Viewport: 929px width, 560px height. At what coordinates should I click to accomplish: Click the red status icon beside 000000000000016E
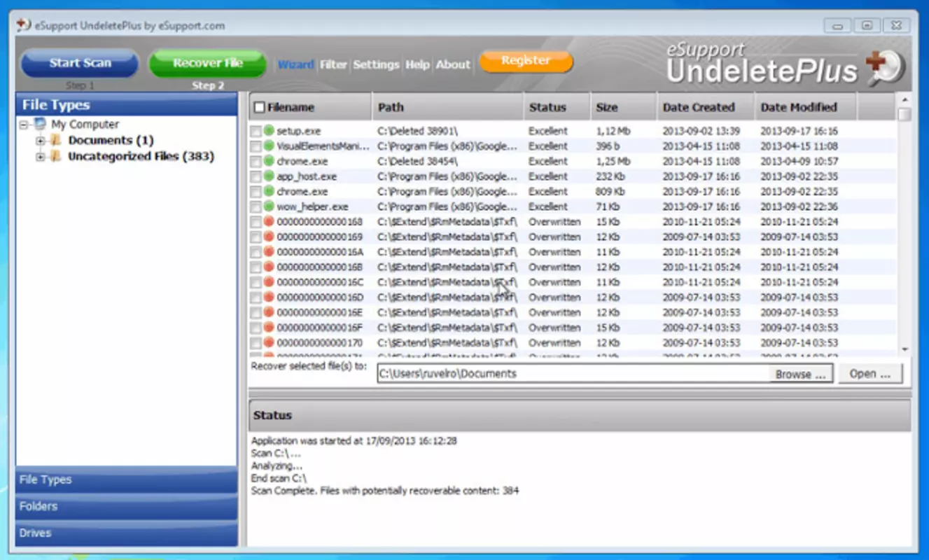pyautogui.click(x=269, y=313)
